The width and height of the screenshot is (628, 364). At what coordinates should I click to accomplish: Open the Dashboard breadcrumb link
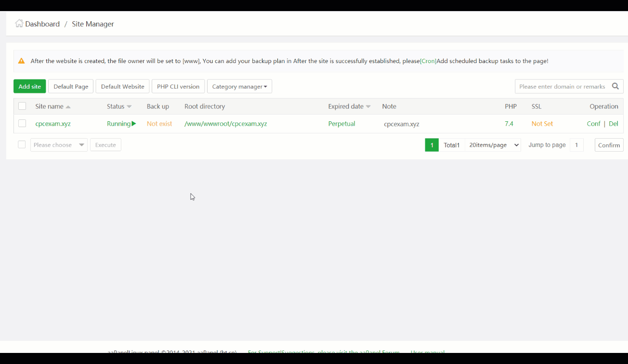tap(42, 24)
